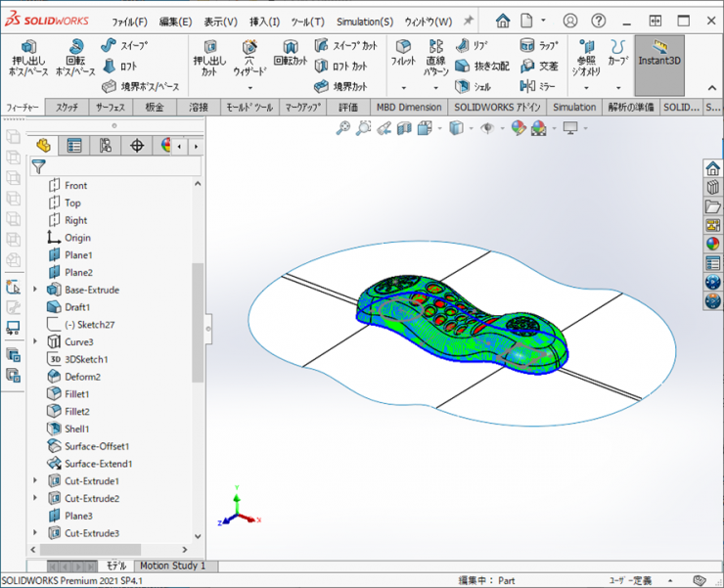Switch to the MBD Dimension tab
Screen dimensions: 724x588
[407, 107]
